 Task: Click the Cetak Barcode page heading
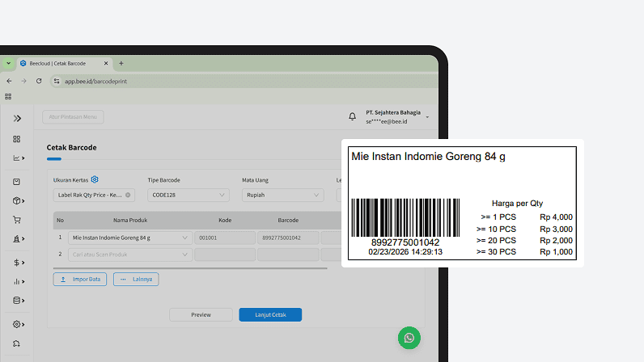click(71, 147)
